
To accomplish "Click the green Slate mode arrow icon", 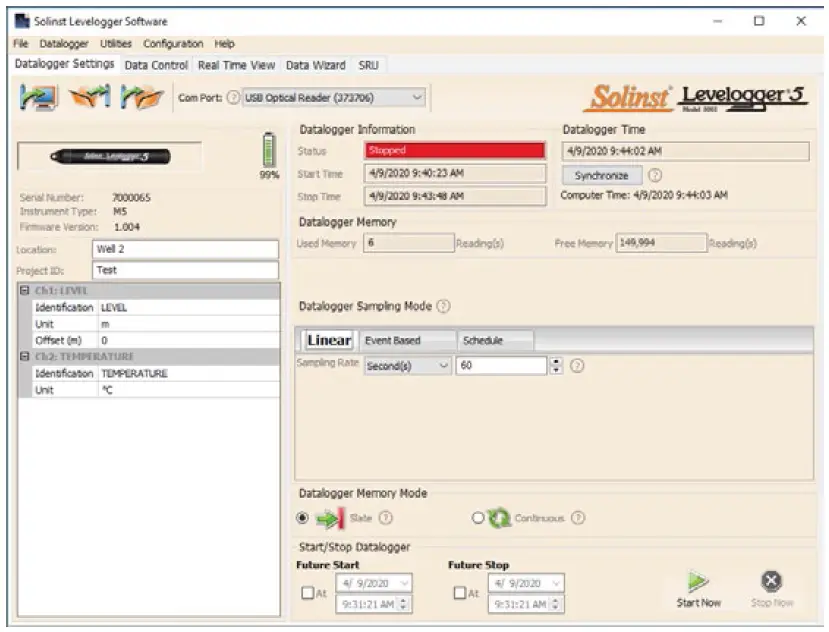I will [330, 518].
